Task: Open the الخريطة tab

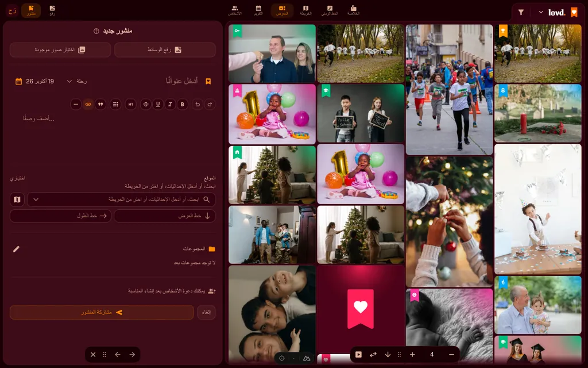Action: click(x=305, y=10)
